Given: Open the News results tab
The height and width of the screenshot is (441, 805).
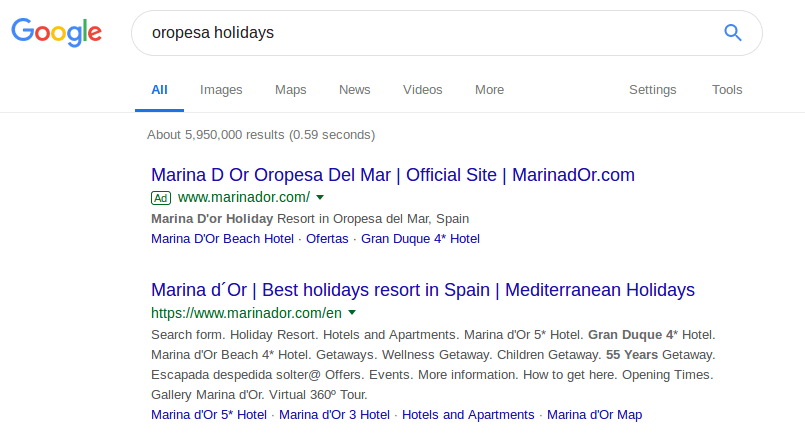Looking at the screenshot, I should pos(355,90).
